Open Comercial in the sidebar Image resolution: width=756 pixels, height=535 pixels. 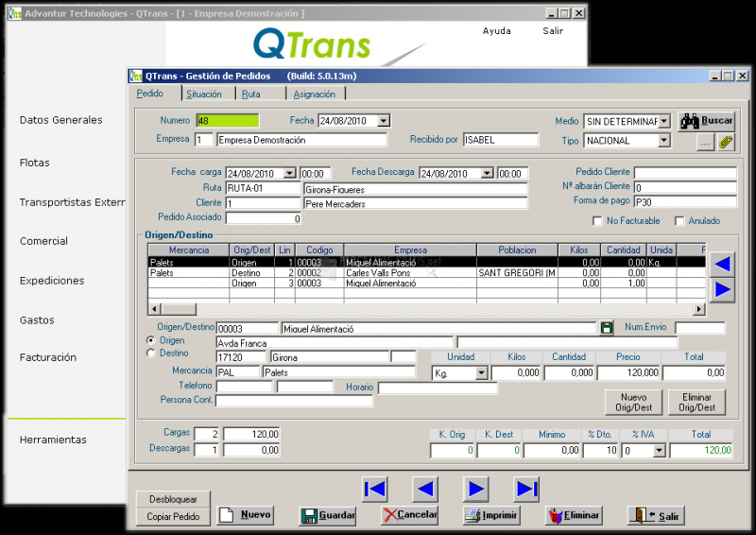pos(43,241)
